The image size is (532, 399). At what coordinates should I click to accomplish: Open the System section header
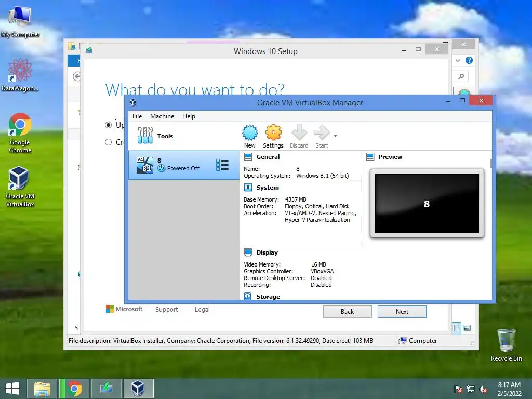(268, 188)
